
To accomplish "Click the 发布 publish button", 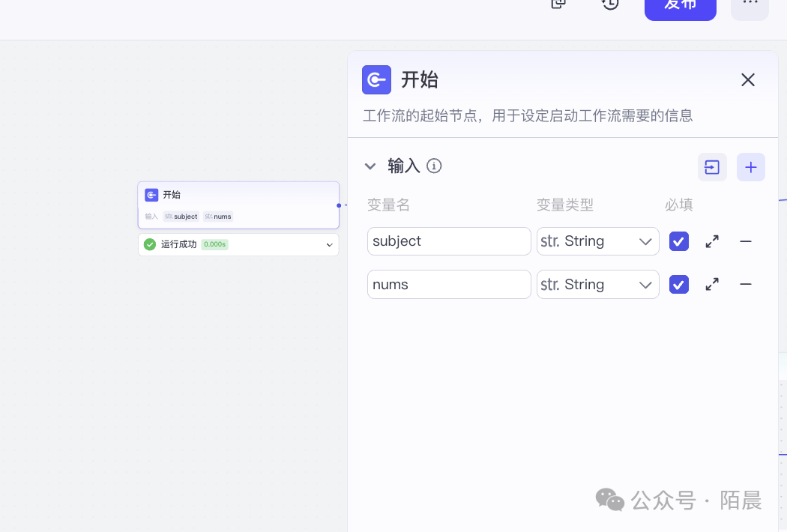I will click(x=680, y=6).
